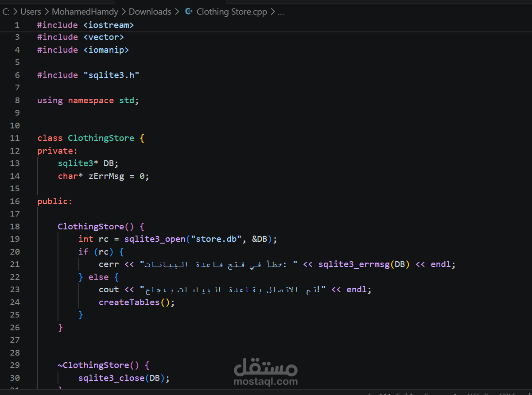Click the "sqlite3.h" include string
Screen dimensions: 532x395
[111, 75]
